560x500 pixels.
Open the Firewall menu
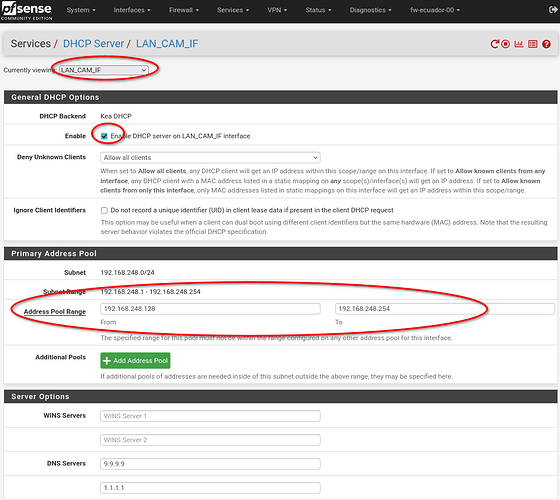pos(184,10)
